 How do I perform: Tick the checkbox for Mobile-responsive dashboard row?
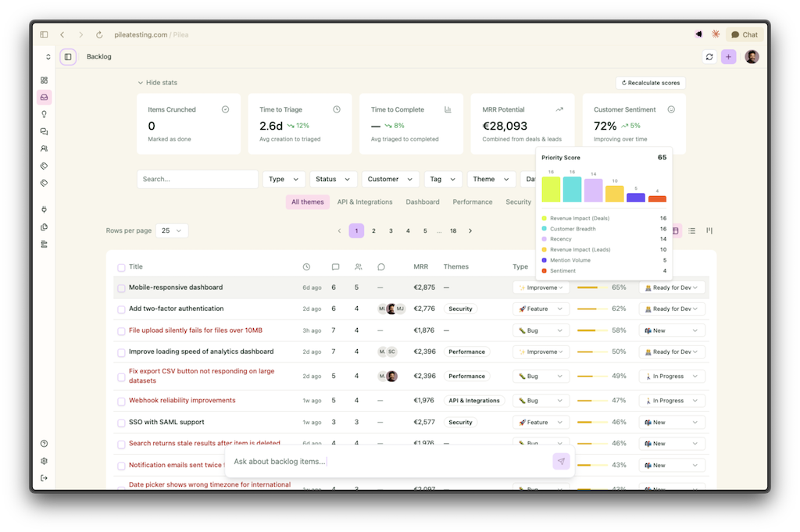tap(120, 287)
